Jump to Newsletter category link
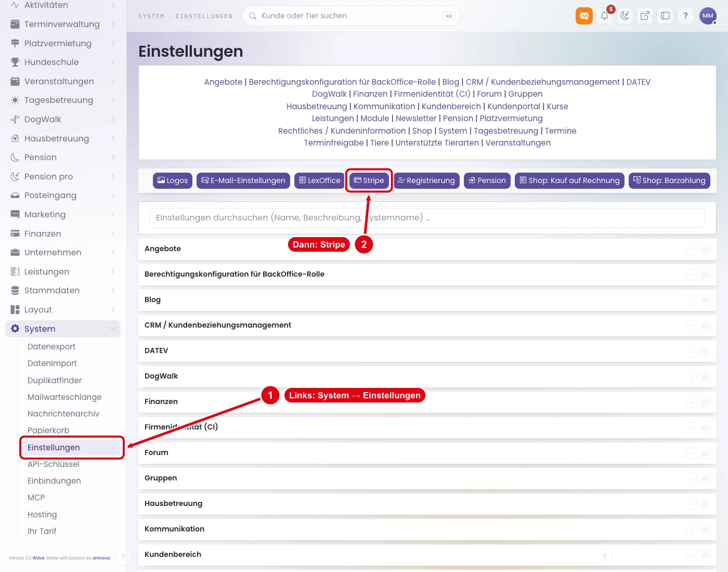The width and height of the screenshot is (728, 572). pyautogui.click(x=416, y=118)
